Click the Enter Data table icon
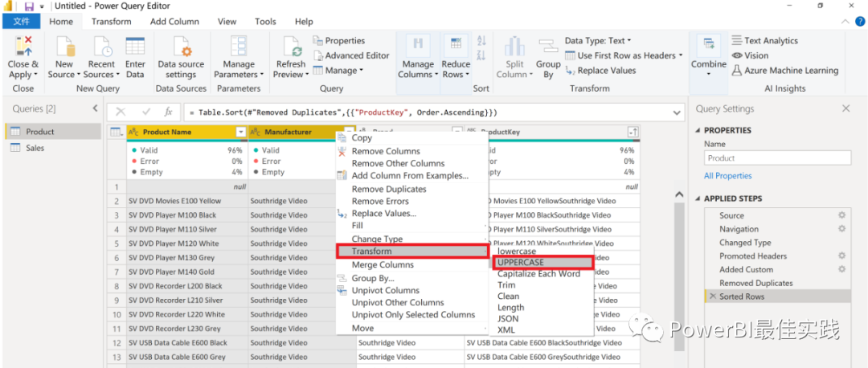868x368 pixels. tap(135, 47)
